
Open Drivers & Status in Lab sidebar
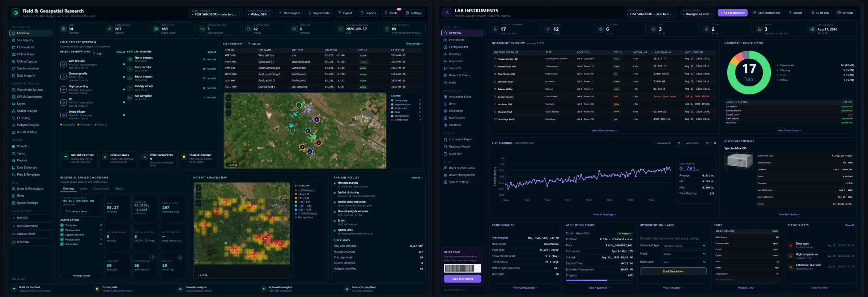459,76
